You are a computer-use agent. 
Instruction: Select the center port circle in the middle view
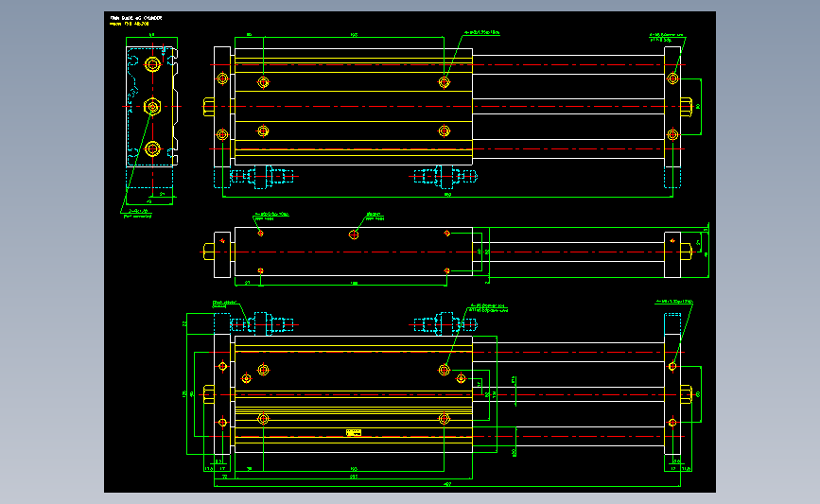pyautogui.click(x=354, y=235)
